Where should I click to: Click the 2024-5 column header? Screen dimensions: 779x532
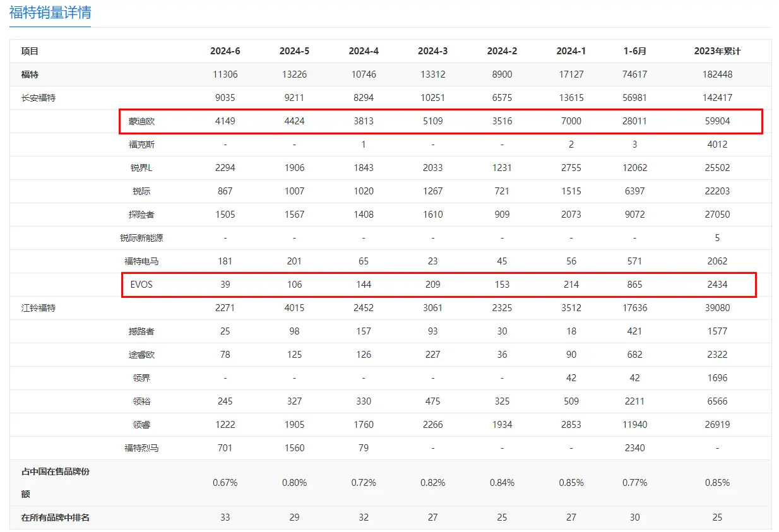coord(294,51)
